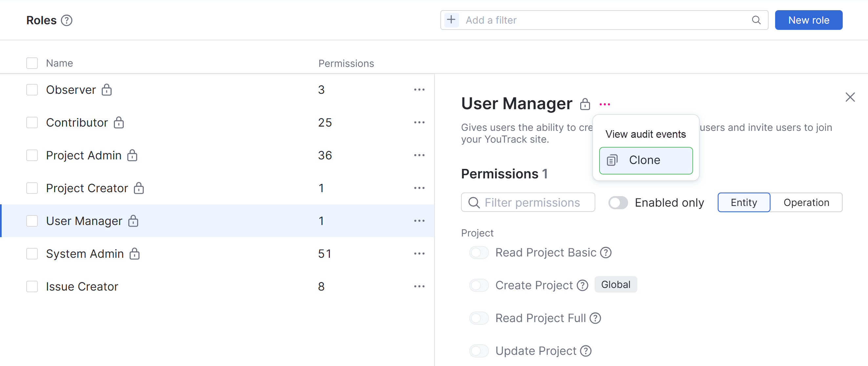
Task: Click the plus icon in filter bar
Action: pyautogui.click(x=451, y=20)
